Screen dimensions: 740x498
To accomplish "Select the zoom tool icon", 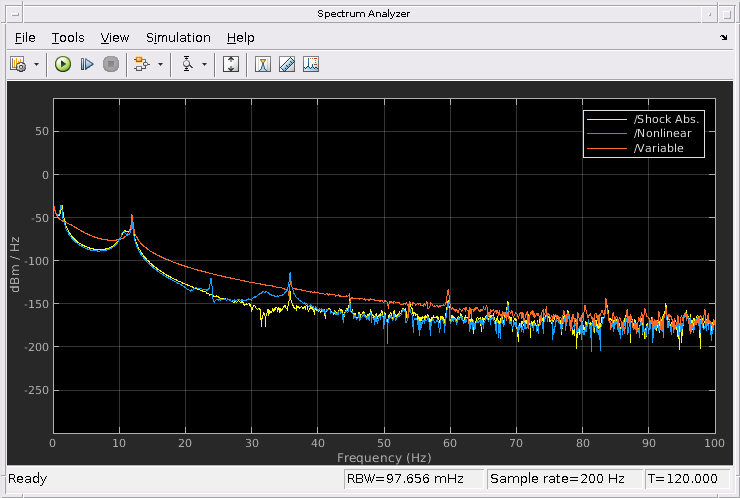I will (187, 64).
